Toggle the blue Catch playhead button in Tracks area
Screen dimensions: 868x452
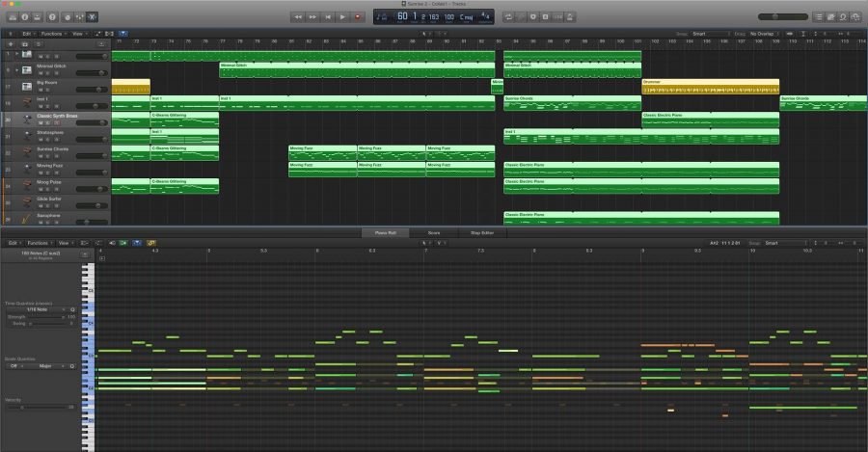click(x=122, y=34)
